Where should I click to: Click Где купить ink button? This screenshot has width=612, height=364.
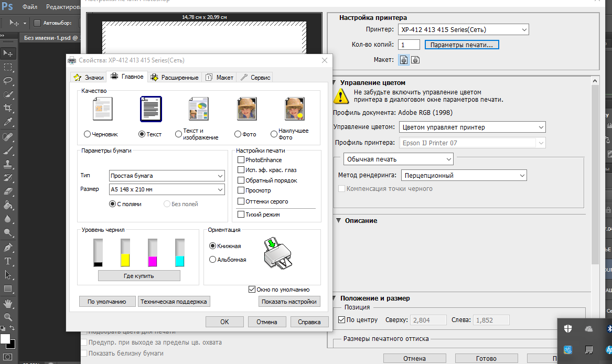[139, 276]
